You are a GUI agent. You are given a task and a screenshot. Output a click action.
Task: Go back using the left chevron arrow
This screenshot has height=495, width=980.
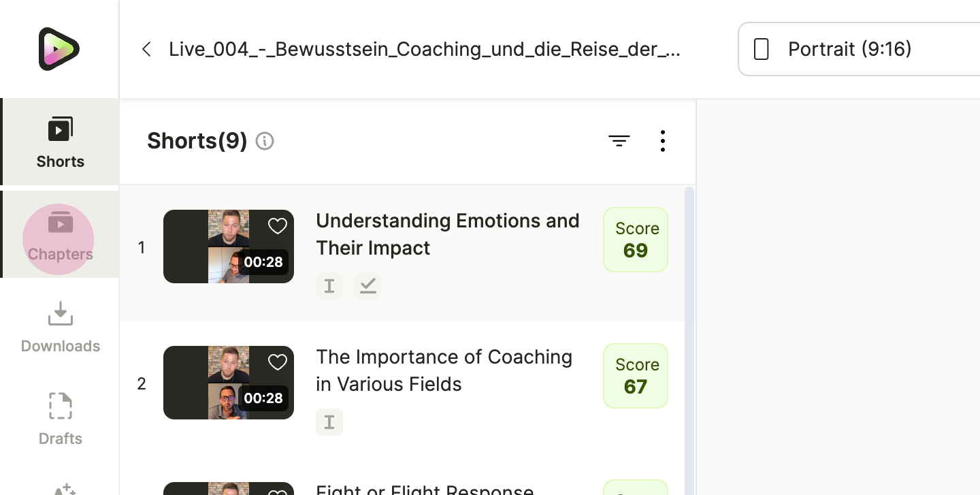click(x=146, y=49)
